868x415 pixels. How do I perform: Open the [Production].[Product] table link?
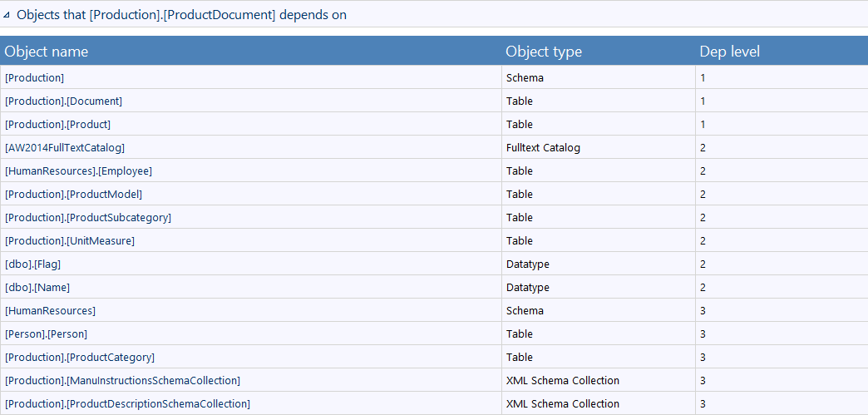tap(57, 125)
